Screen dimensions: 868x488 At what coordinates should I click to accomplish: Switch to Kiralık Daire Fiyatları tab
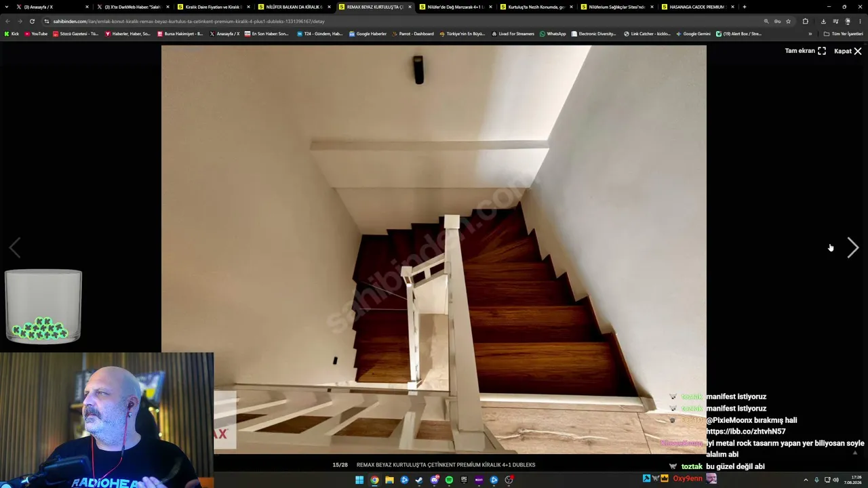coord(213,7)
